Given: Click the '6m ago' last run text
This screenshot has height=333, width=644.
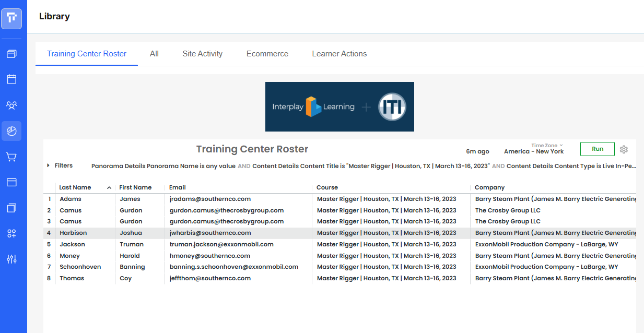Looking at the screenshot, I should [478, 151].
